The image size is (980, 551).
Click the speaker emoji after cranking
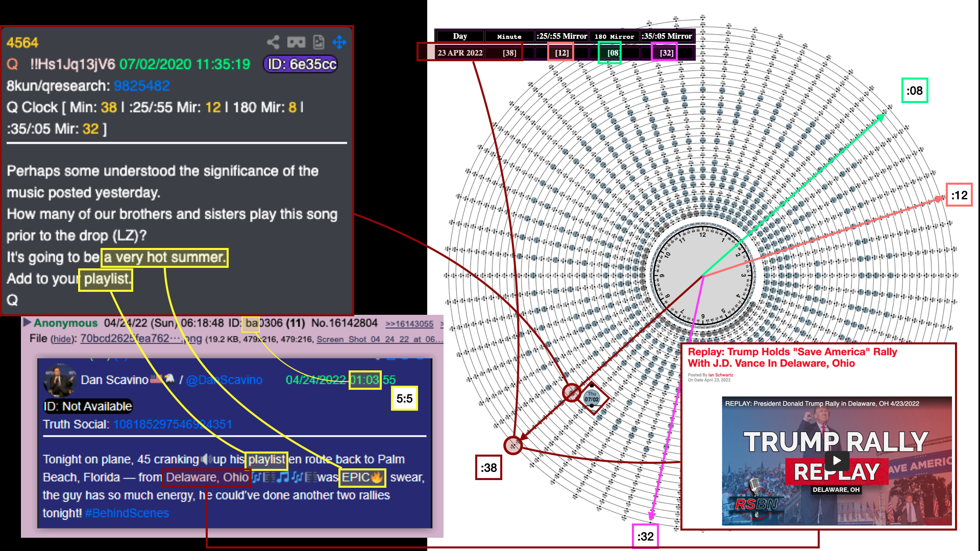coord(206,459)
